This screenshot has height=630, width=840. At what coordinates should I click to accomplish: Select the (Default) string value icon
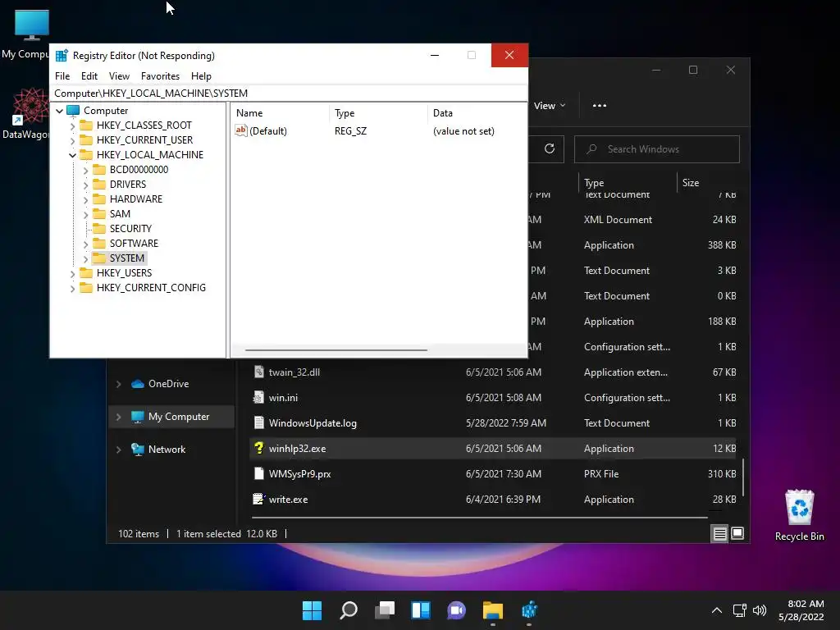[241, 130]
